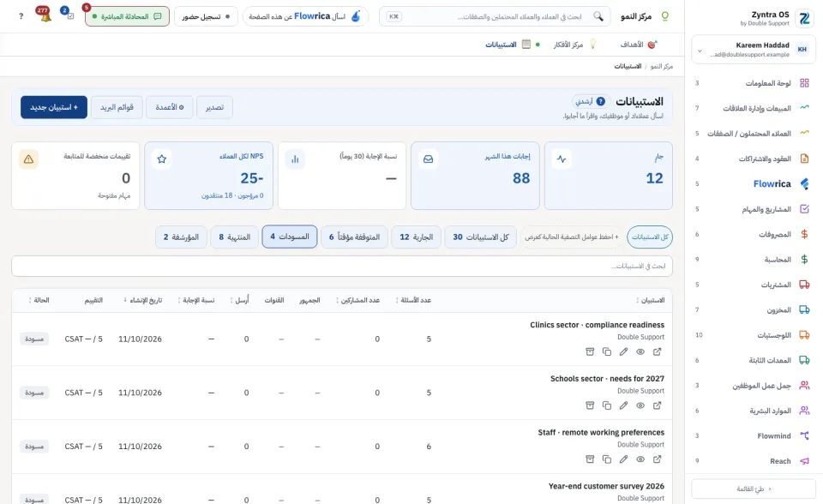
Task: Open the الأعمدة columns settings
Action: pyautogui.click(x=170, y=107)
